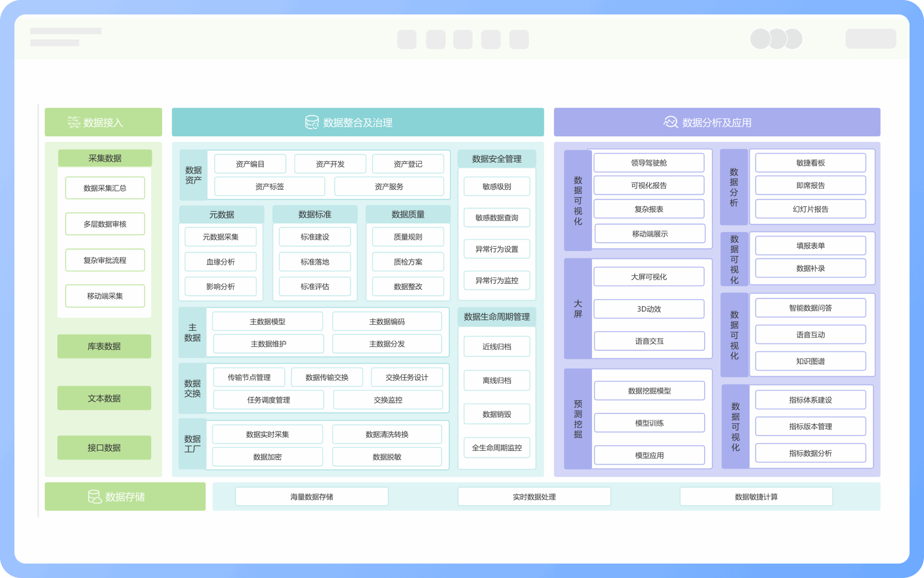Open the 数据采集汇总 item
Screen dimensions: 924x578
click(105, 188)
